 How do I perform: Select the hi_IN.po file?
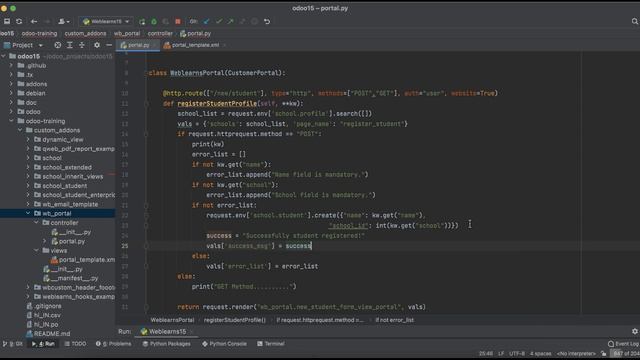click(x=46, y=324)
